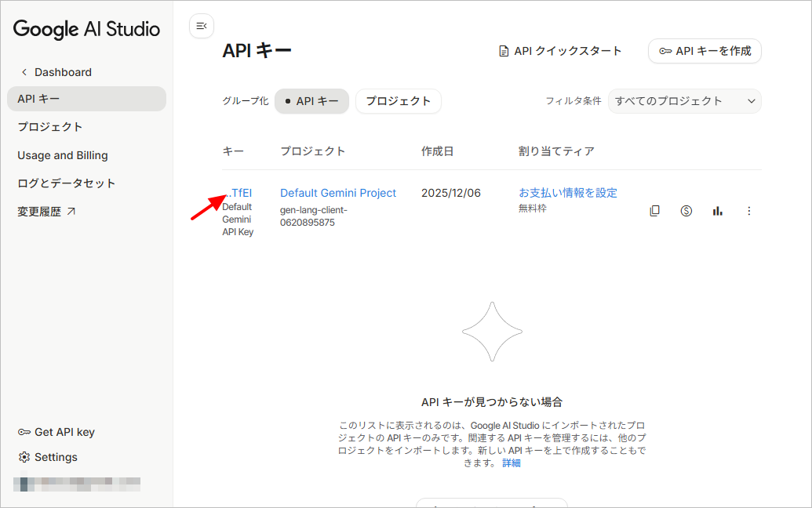Click the Settings gear icon

click(x=24, y=457)
